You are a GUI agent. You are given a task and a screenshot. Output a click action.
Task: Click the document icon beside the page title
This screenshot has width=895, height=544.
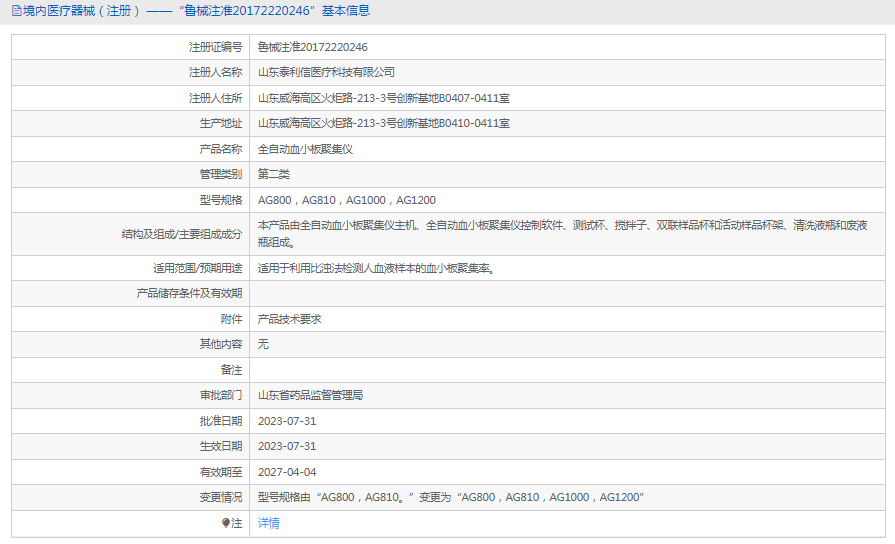pyautogui.click(x=17, y=11)
